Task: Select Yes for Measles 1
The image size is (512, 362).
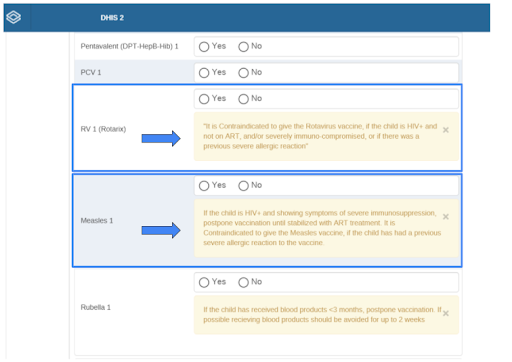Action: (x=204, y=186)
